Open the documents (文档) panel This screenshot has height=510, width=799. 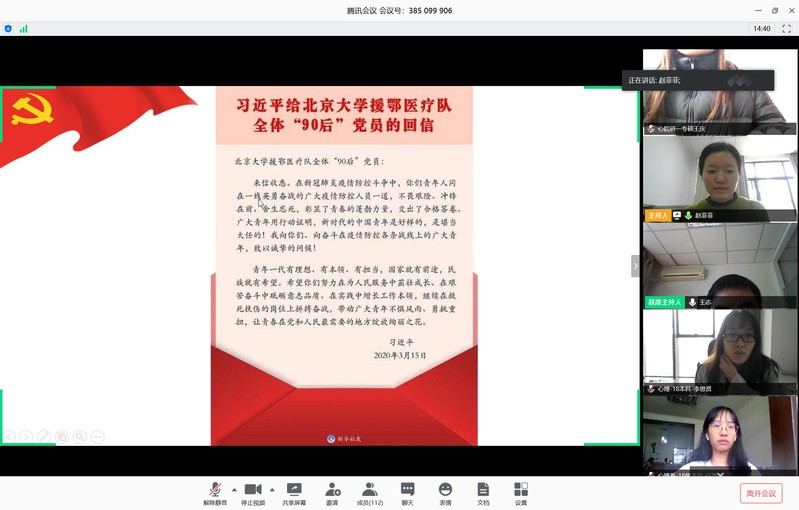pyautogui.click(x=483, y=491)
